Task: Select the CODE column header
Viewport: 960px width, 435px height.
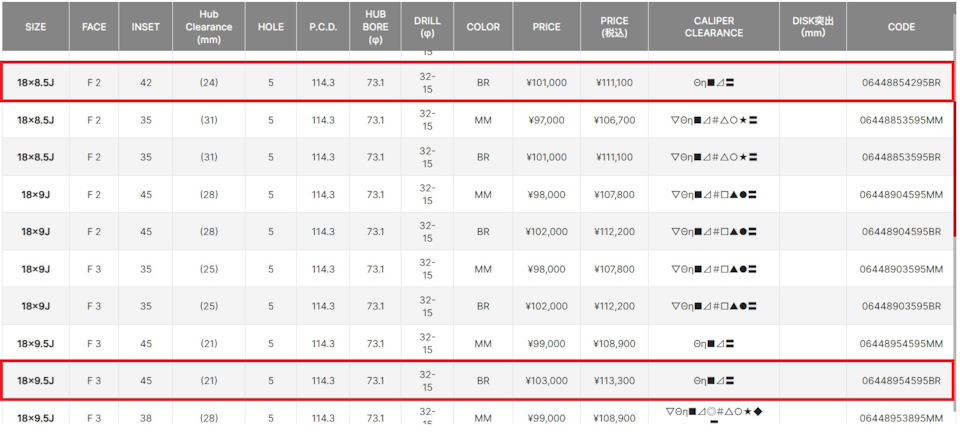Action: coord(901,27)
